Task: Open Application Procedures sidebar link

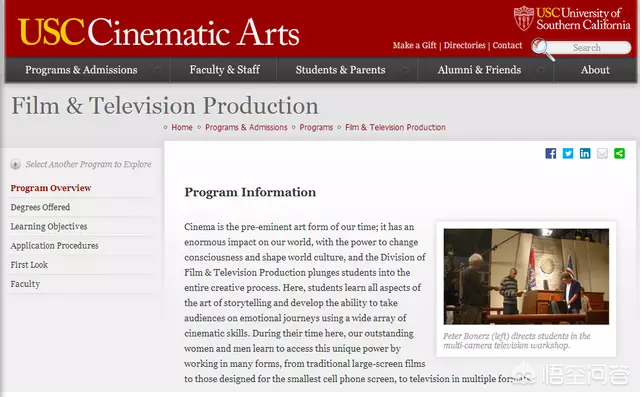Action: tap(54, 246)
